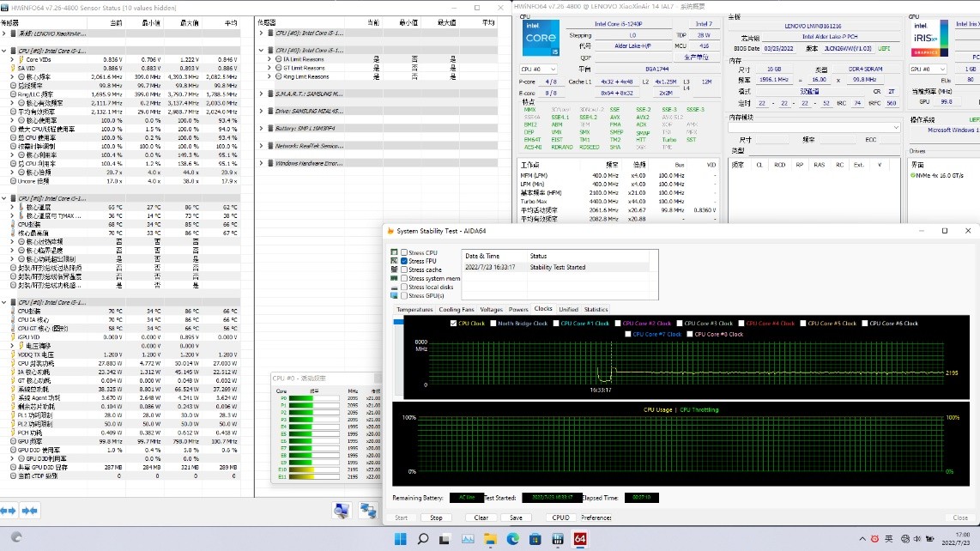Click the left navigation arrows in HWiNFO sensor footer
980x551 pixels.
pos(9,511)
